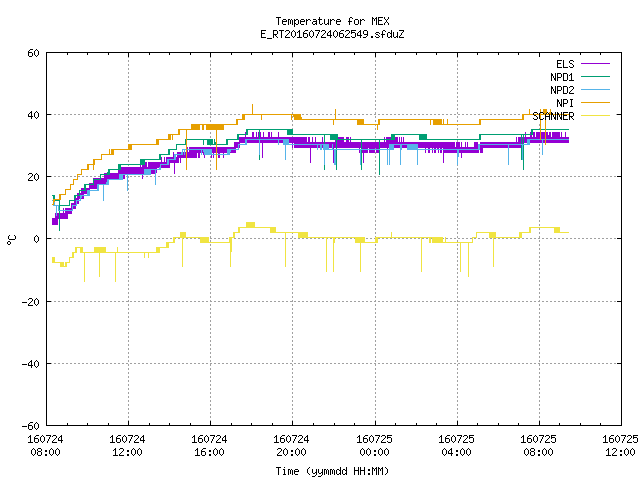Click the NPI legend label
The width and height of the screenshot is (640, 480).
click(x=565, y=103)
